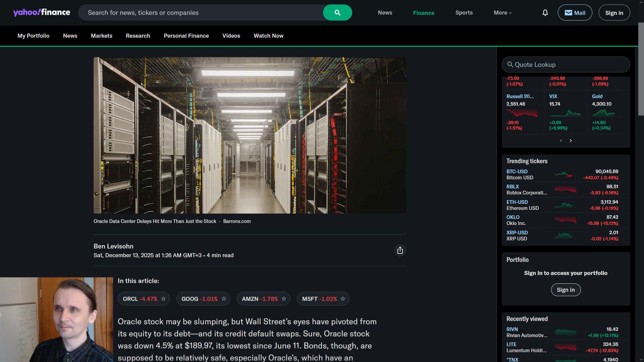Click the Russell 2000 sparkline chart
Screen dimensions: 644x362
click(522, 114)
